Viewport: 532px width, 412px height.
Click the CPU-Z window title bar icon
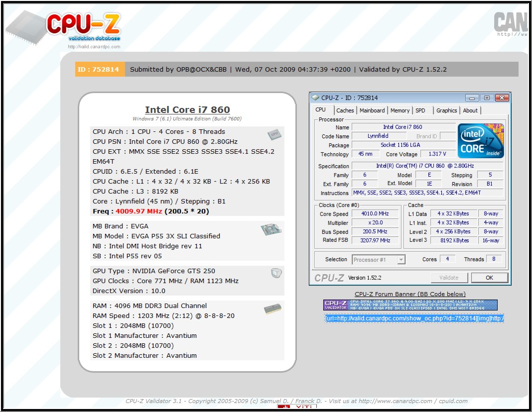[315, 98]
